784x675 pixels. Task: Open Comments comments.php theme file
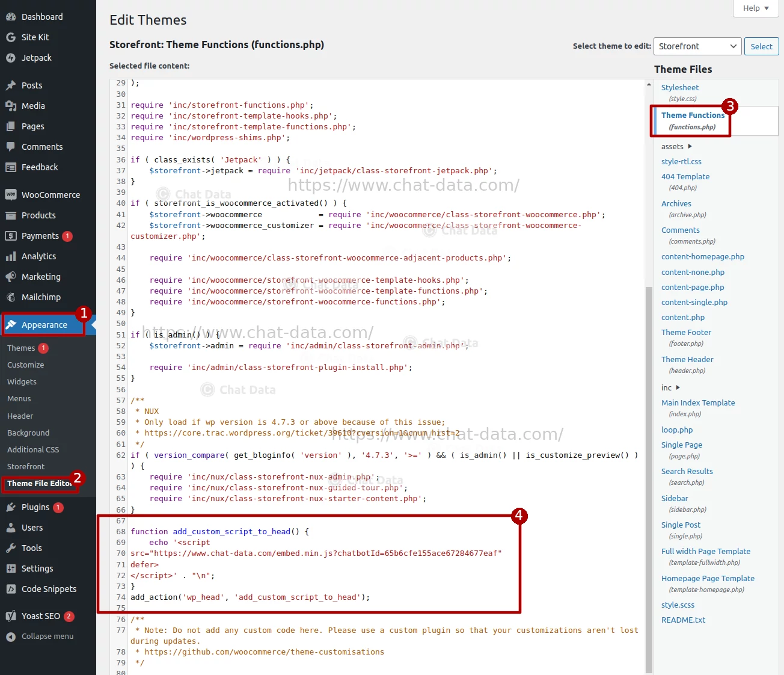click(x=688, y=235)
